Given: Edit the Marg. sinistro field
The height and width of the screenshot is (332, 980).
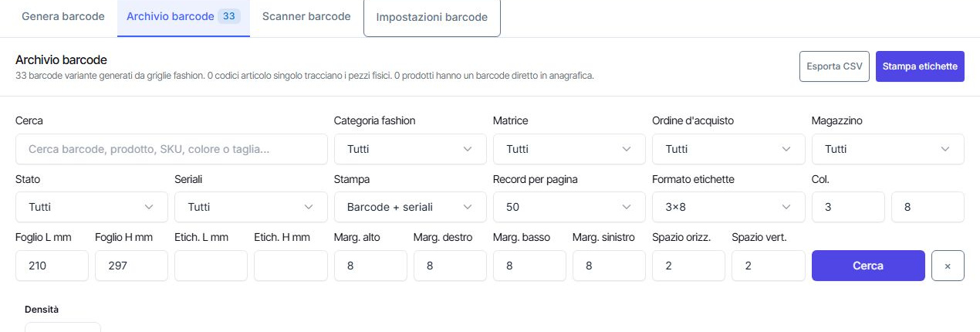Looking at the screenshot, I should [609, 266].
